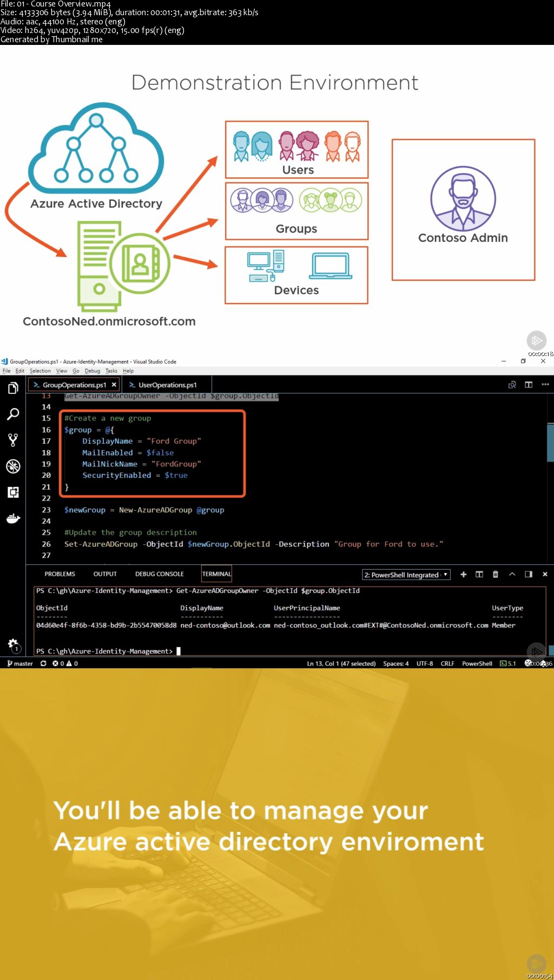Create a new terminal with plus icon
554x980 pixels.
tap(464, 574)
